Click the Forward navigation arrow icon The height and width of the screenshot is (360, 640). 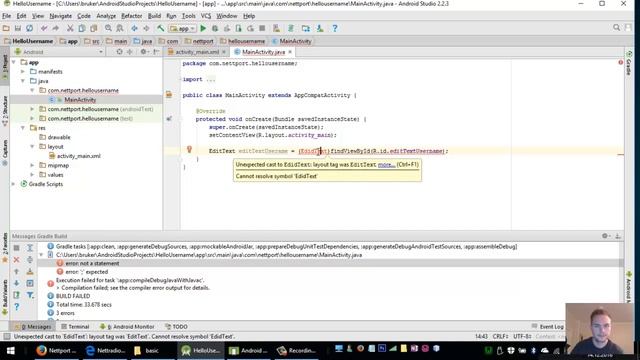click(x=146, y=28)
